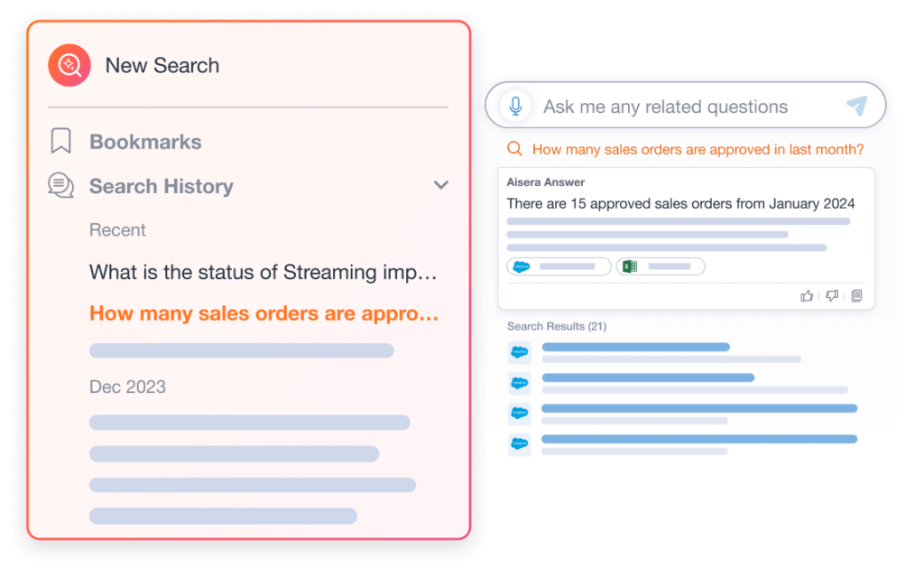Expand the Dec 2023 history group
924x578 pixels.
click(x=126, y=387)
